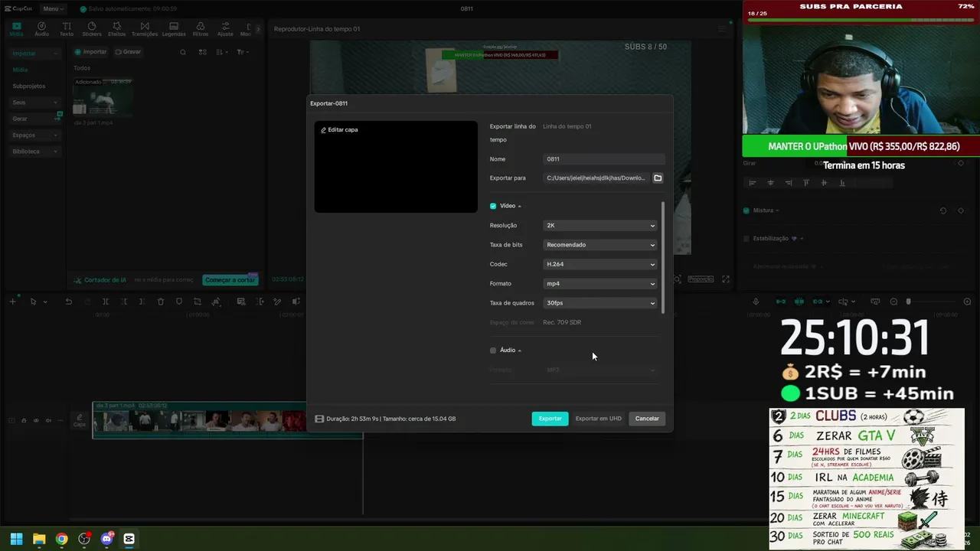980x551 pixels.
Task: Open the export folder browse icon
Action: click(658, 178)
